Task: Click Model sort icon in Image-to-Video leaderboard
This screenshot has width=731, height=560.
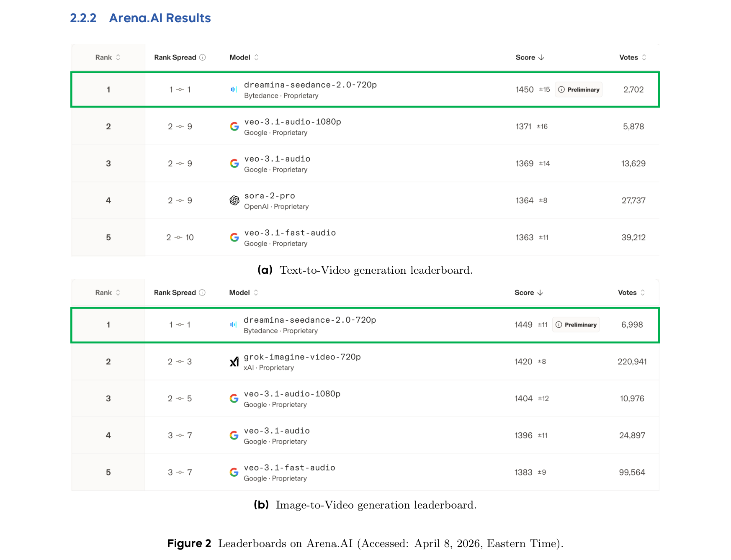Action: click(x=256, y=293)
